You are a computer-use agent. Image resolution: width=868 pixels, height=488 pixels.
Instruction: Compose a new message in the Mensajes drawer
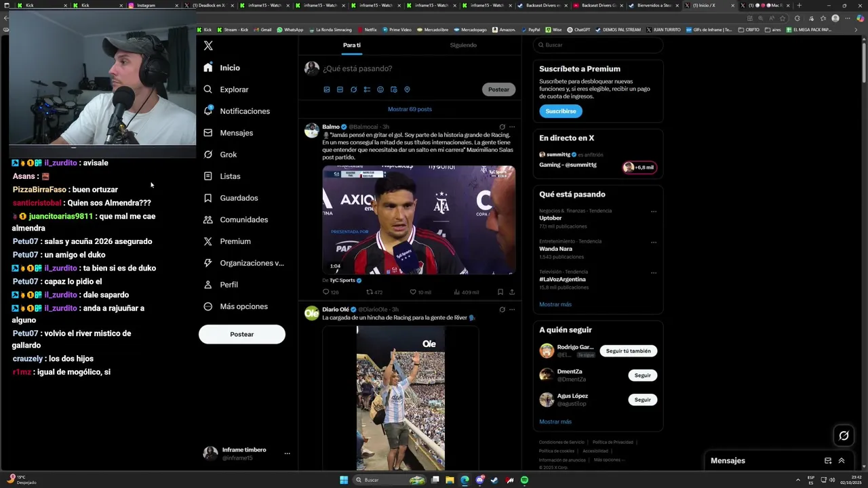point(828,461)
